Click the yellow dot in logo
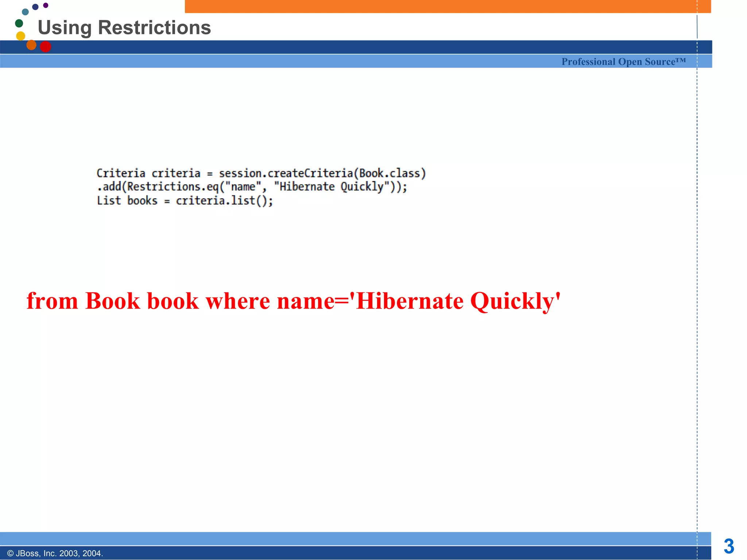Screen dimensions: 747x560 (x=21, y=36)
